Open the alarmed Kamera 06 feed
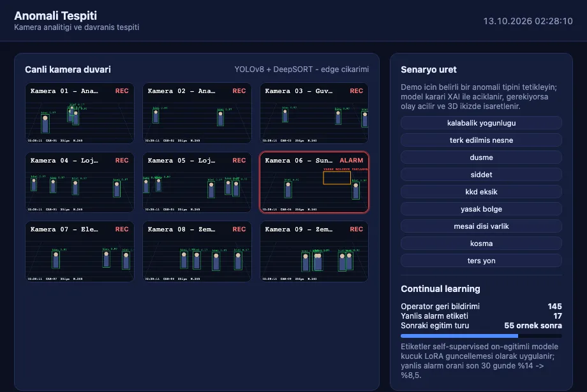Screen dimensions: 587x392 coord(314,182)
